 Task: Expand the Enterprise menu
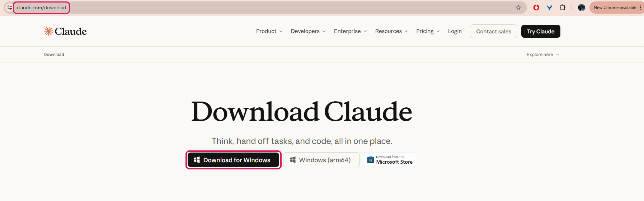point(350,31)
